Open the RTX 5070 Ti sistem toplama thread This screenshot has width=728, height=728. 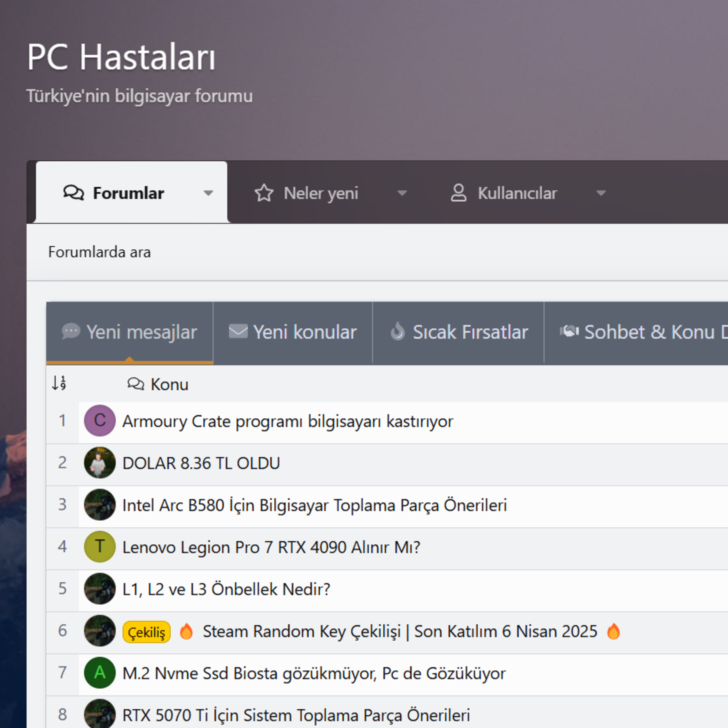296,715
